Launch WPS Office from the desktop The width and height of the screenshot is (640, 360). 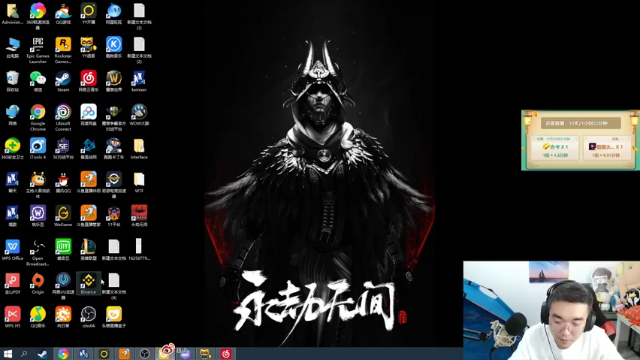point(12,249)
